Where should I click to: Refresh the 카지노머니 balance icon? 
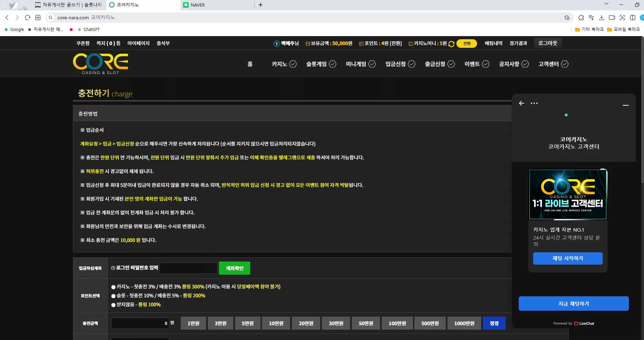tap(452, 44)
